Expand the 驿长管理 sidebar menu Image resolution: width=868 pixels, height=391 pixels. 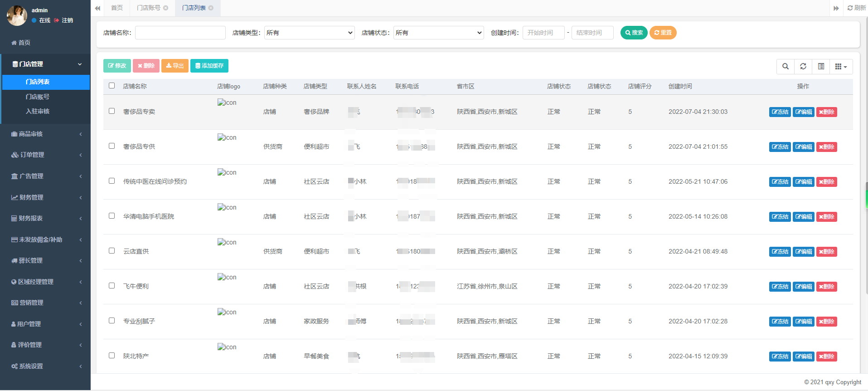tap(45, 260)
